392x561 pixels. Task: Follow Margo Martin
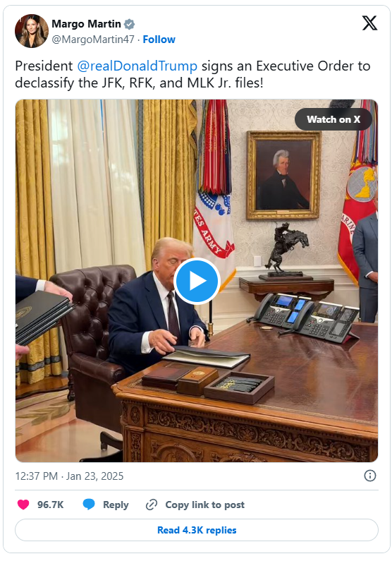(x=159, y=40)
